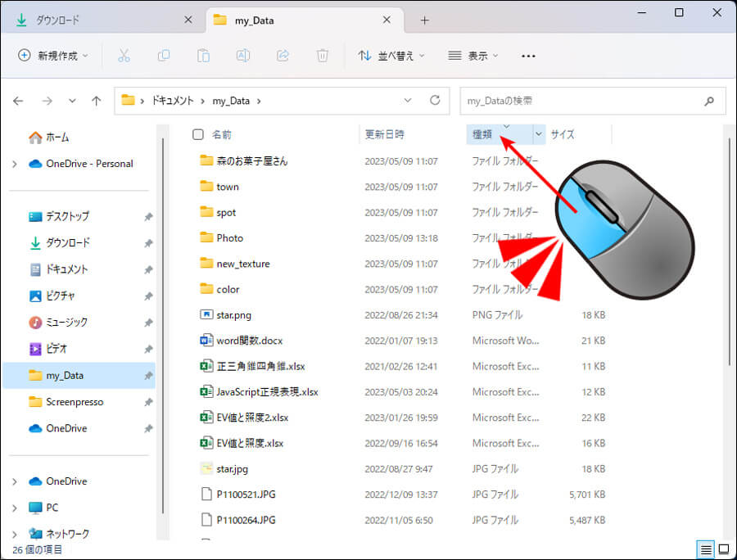Open the 種類 column filter dropdown arrow

(x=539, y=134)
